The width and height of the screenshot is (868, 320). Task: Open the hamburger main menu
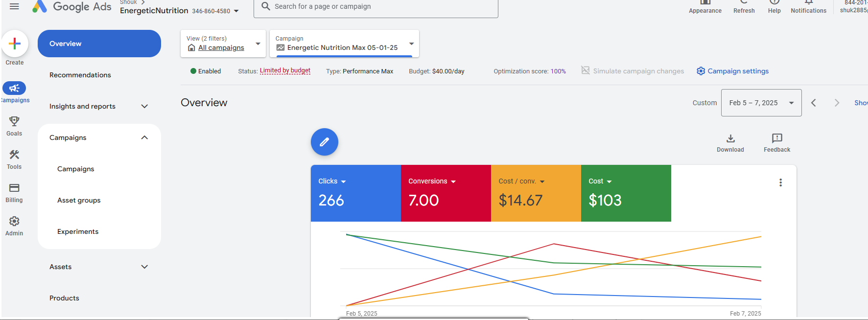pos(14,6)
